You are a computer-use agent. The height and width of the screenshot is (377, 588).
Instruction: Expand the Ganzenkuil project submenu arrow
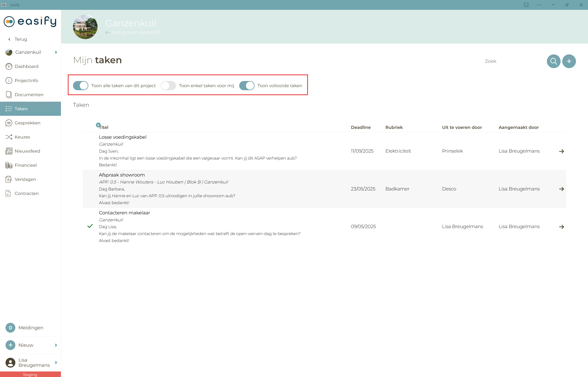point(56,52)
